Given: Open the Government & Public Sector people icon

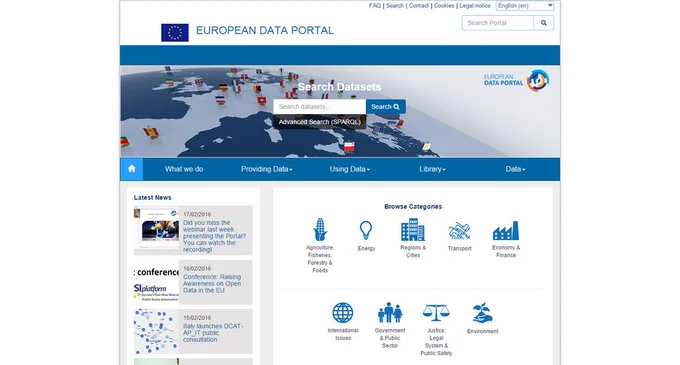Looking at the screenshot, I should point(390,313).
